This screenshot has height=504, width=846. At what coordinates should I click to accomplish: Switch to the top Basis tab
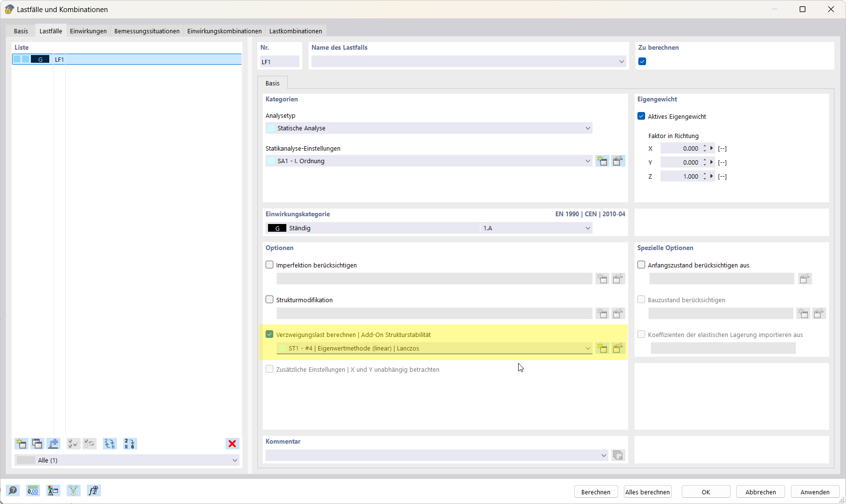pos(21,31)
